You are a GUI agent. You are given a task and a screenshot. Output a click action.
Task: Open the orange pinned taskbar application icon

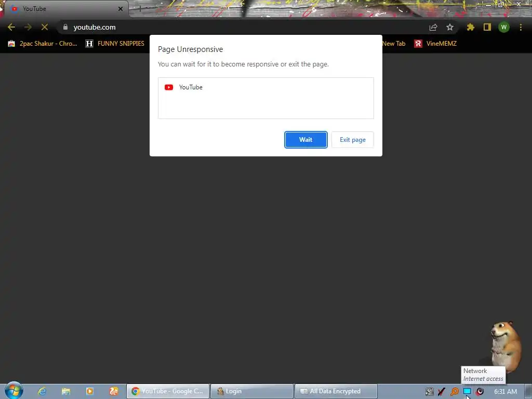click(114, 391)
